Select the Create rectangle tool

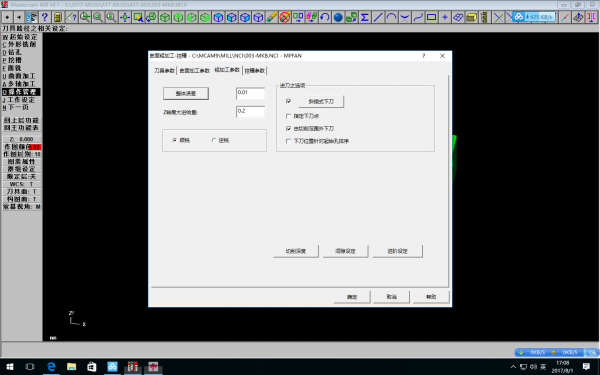tap(432, 17)
